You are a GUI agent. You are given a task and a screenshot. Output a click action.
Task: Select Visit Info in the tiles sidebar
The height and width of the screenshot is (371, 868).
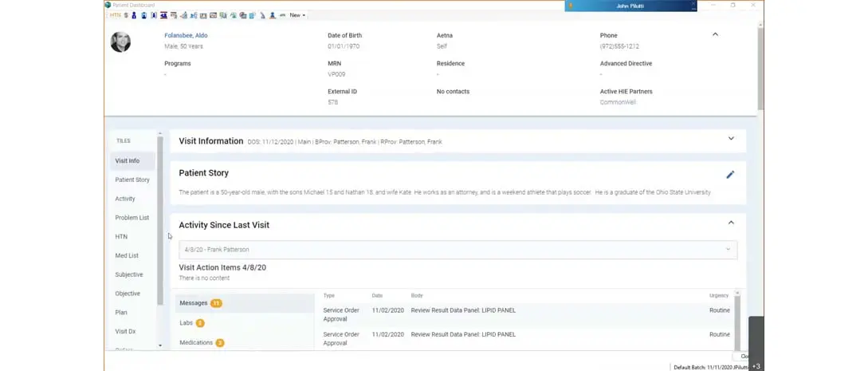pyautogui.click(x=132, y=160)
